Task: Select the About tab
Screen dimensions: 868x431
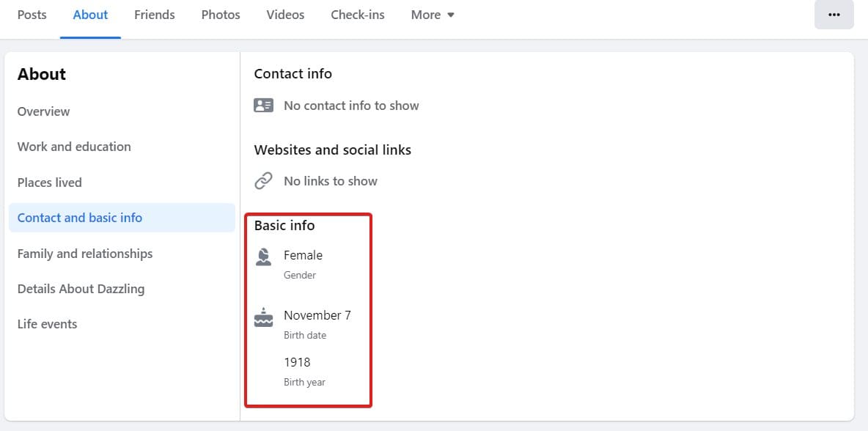Action: tap(91, 15)
